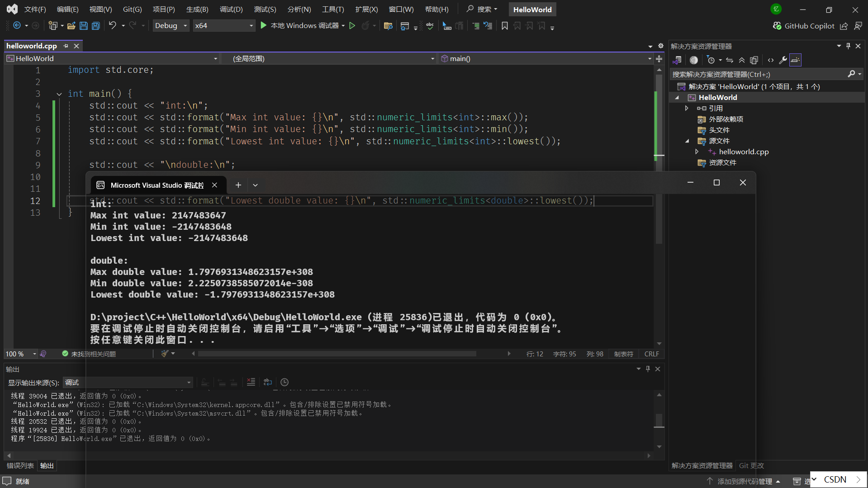Open GitHub Copilot from the top-right
The width and height of the screenshot is (868, 488).
[804, 26]
